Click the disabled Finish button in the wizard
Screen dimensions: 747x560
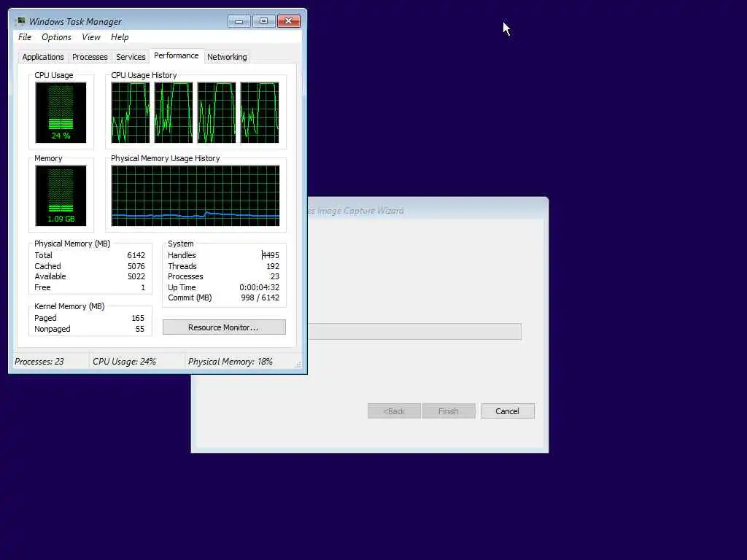click(x=449, y=411)
